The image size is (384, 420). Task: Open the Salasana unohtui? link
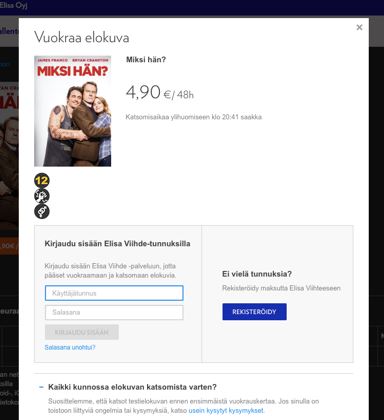[70, 347]
